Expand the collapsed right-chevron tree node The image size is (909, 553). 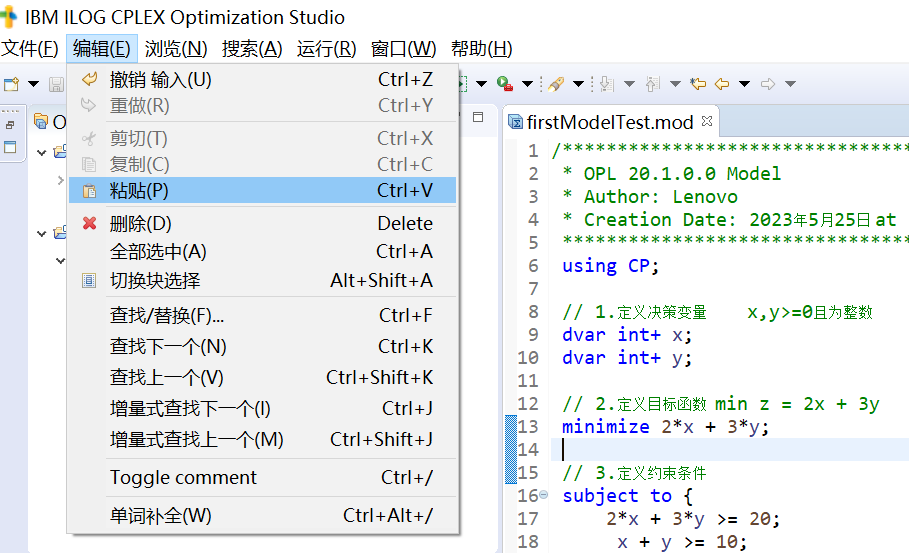coord(60,181)
